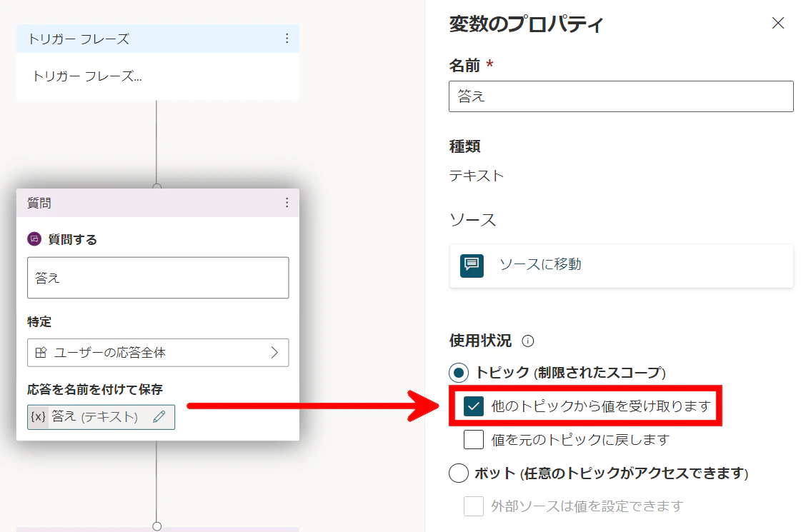Click the 答え (テキスト) variable chip
This screenshot has height=532, width=806.
101,417
